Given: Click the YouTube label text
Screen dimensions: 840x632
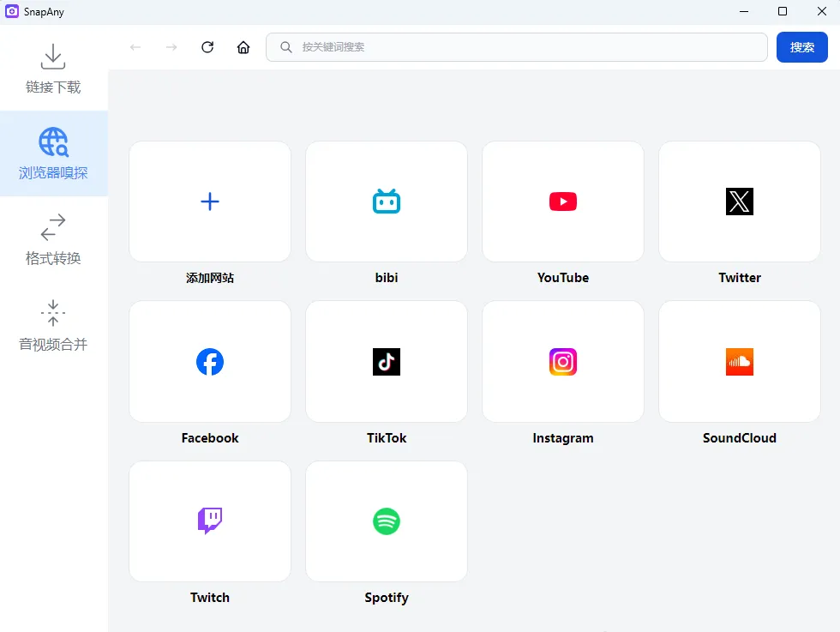Looking at the screenshot, I should point(563,278).
